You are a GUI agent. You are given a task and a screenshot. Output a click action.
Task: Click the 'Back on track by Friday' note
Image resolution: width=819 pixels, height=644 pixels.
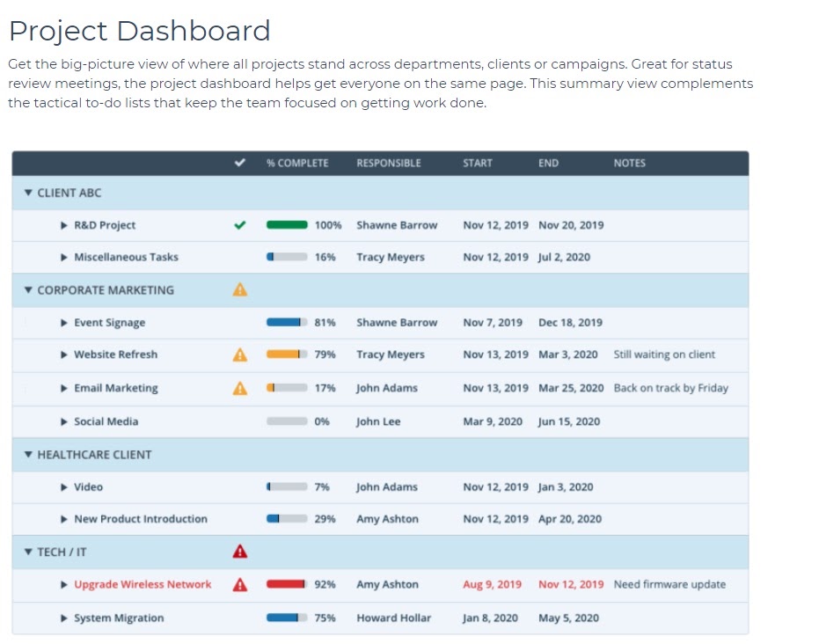pyautogui.click(x=670, y=388)
